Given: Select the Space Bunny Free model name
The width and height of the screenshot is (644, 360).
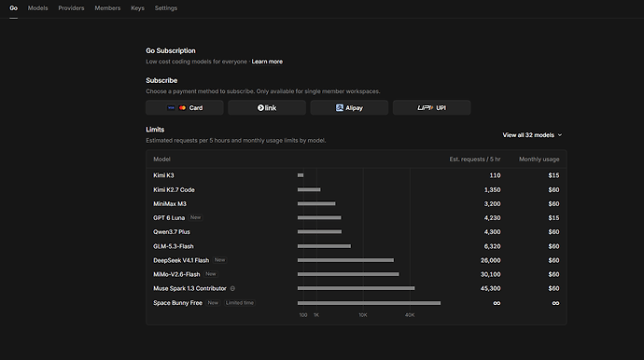Looking at the screenshot, I should (x=178, y=303).
